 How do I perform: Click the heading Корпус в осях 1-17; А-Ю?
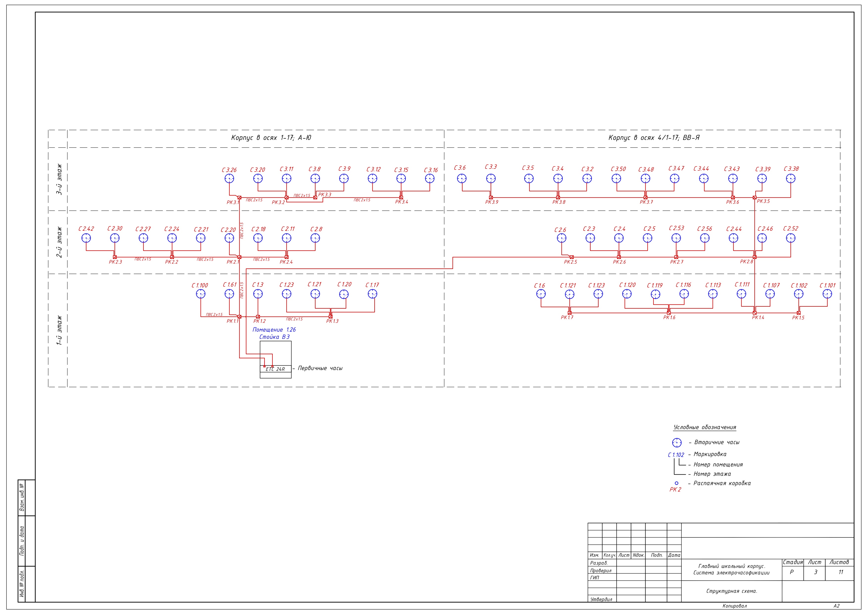tap(271, 138)
